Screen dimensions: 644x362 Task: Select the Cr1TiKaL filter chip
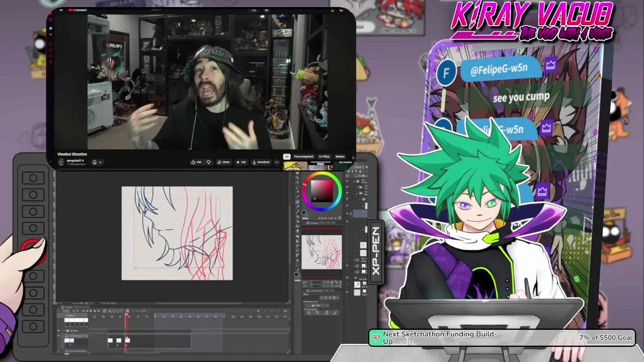coord(324,156)
